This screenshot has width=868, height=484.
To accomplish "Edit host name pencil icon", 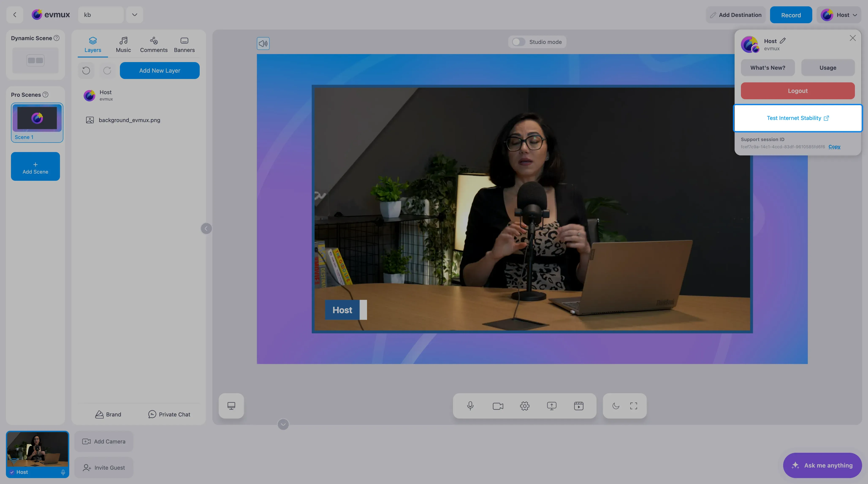I will 783,41.
